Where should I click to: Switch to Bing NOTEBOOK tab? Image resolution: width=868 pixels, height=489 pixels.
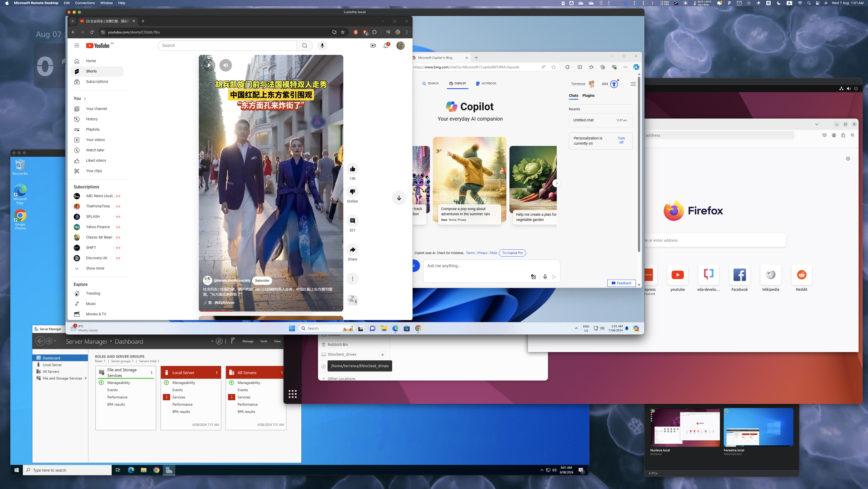point(486,84)
